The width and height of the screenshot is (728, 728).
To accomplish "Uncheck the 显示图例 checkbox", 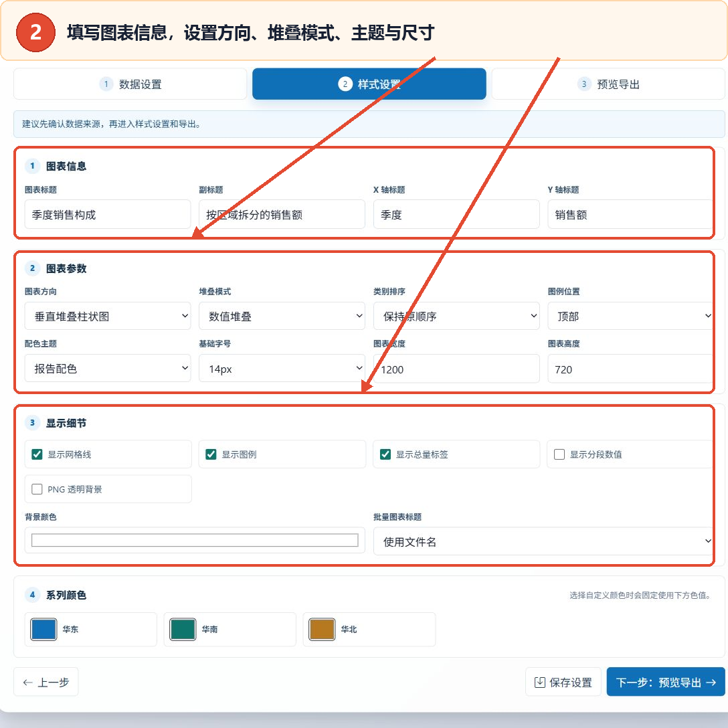I will [211, 454].
